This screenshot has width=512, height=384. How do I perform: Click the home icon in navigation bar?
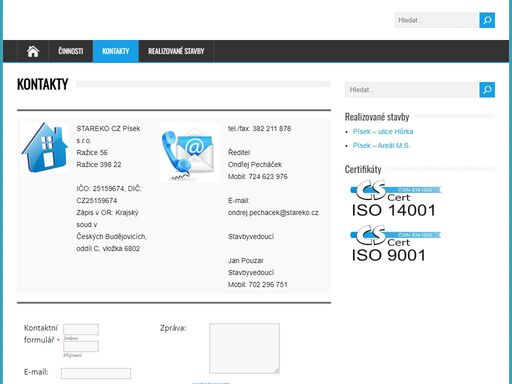coord(33,51)
